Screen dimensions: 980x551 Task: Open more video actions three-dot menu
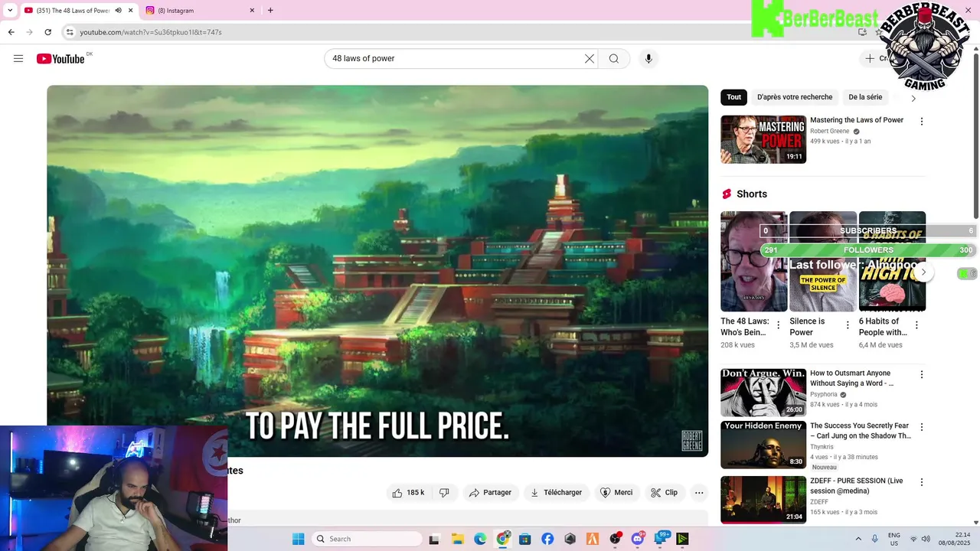699,493
